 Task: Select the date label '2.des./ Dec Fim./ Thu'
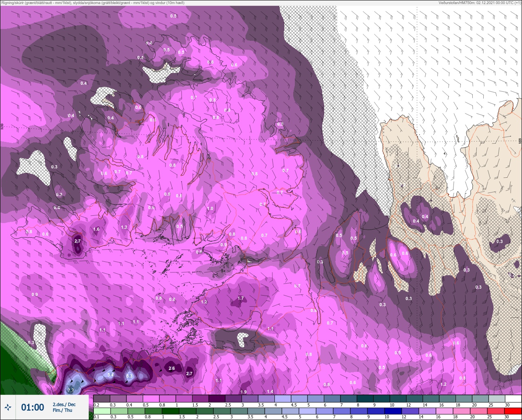tap(64, 407)
